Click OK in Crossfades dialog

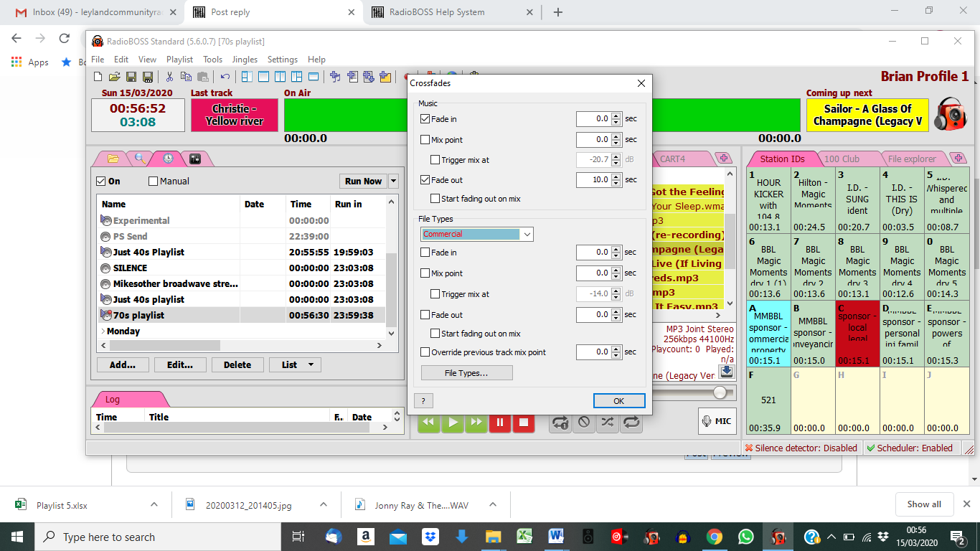click(619, 401)
